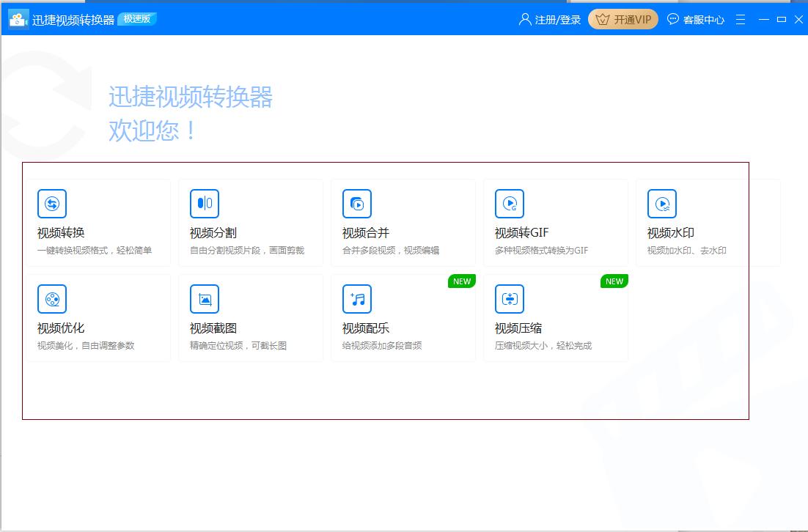This screenshot has height=532, width=808.
Task: Click the 极速版 version badge
Action: (137, 19)
